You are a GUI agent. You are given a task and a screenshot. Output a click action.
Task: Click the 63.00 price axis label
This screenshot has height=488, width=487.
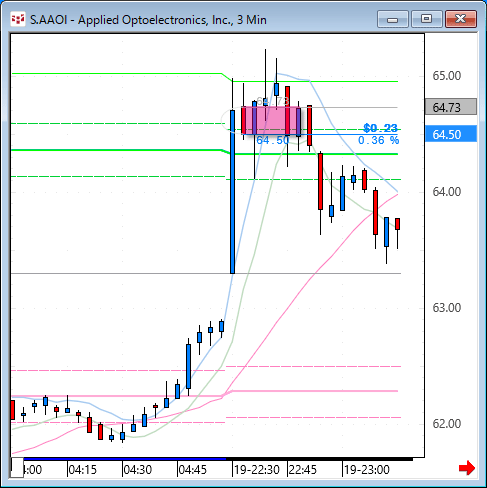click(447, 308)
